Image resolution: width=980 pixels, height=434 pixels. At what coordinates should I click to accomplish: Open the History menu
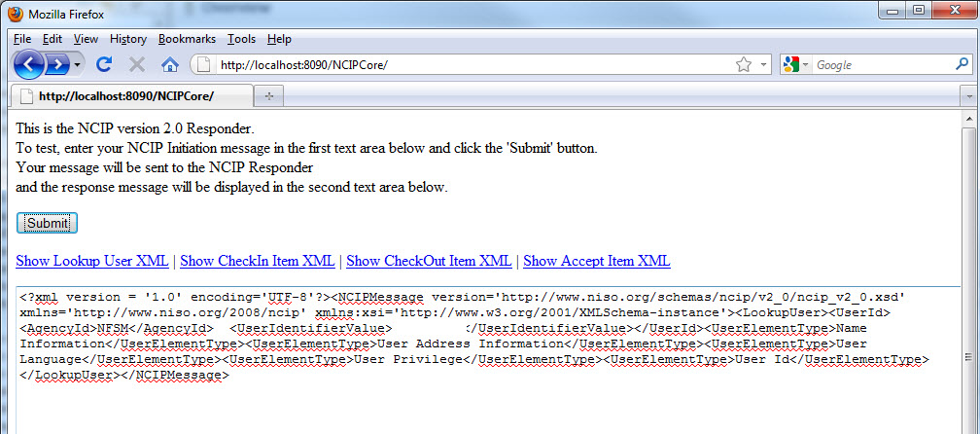pos(128,39)
